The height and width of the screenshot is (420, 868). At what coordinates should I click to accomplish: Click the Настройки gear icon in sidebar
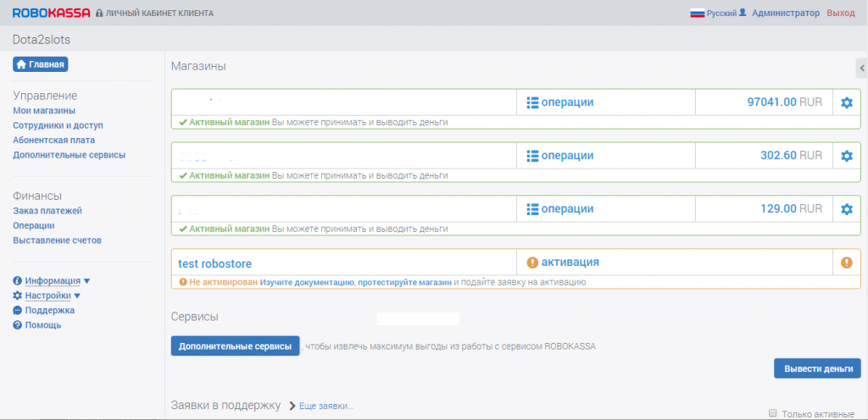point(17,296)
